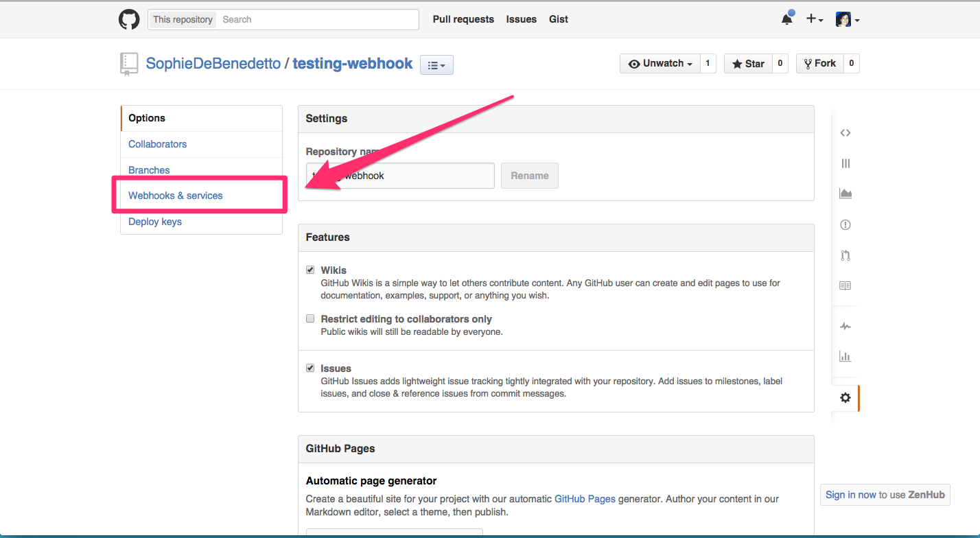
Task: Open Webhooks & services settings
Action: pos(176,196)
